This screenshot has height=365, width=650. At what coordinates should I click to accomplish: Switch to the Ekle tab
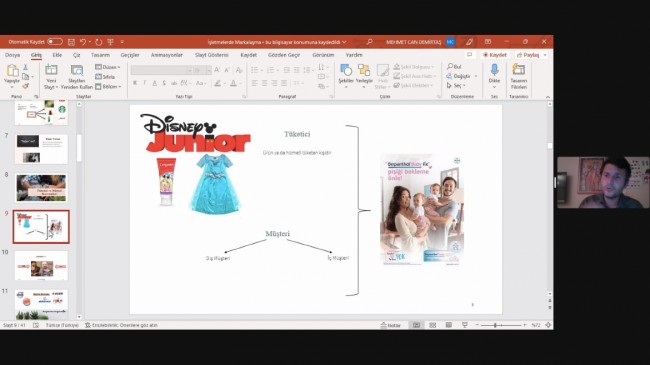pyautogui.click(x=57, y=55)
